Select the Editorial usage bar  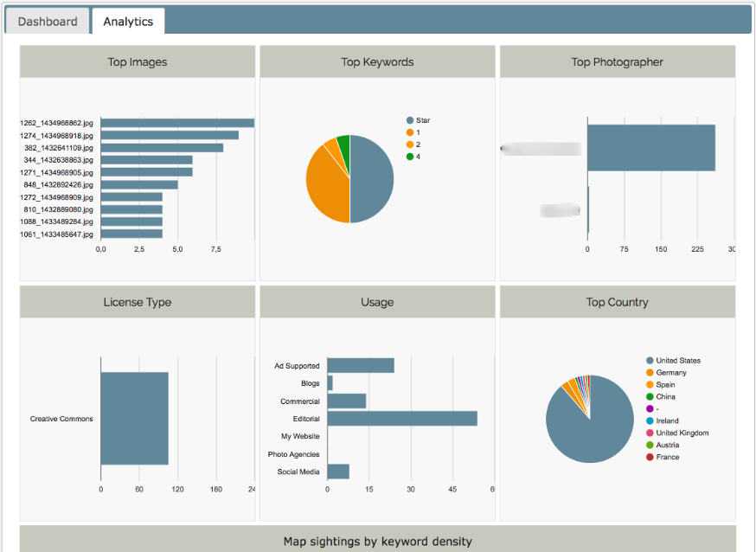click(x=402, y=419)
